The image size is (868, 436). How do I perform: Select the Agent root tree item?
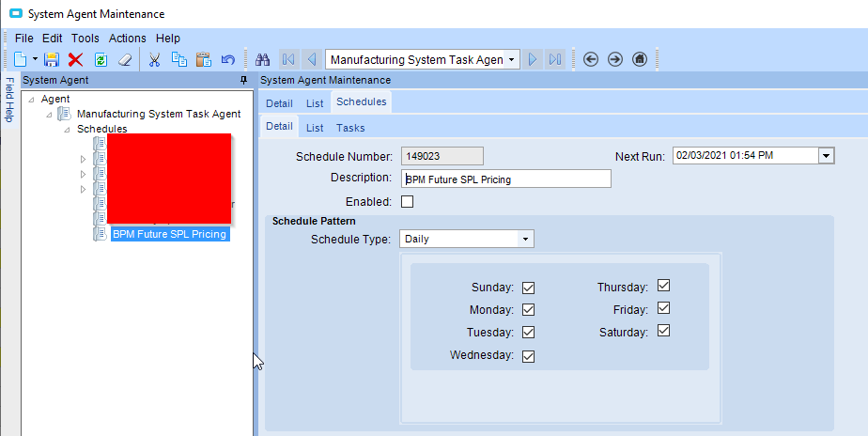tap(55, 100)
